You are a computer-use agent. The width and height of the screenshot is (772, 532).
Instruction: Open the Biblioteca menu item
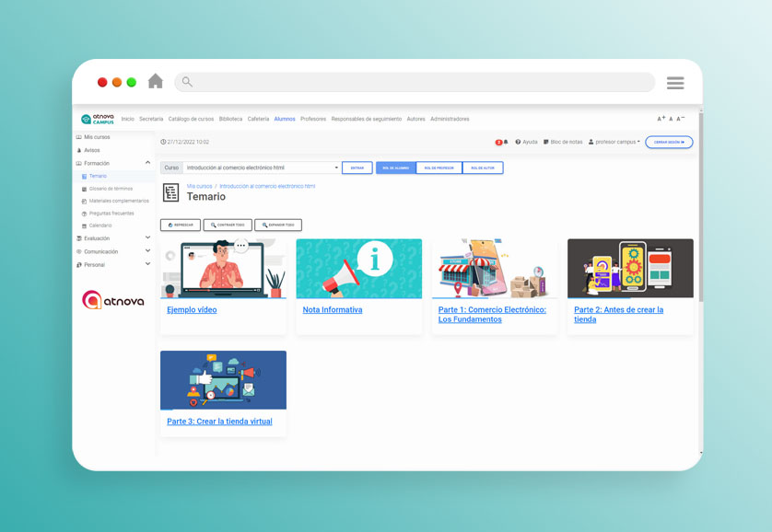coord(230,119)
